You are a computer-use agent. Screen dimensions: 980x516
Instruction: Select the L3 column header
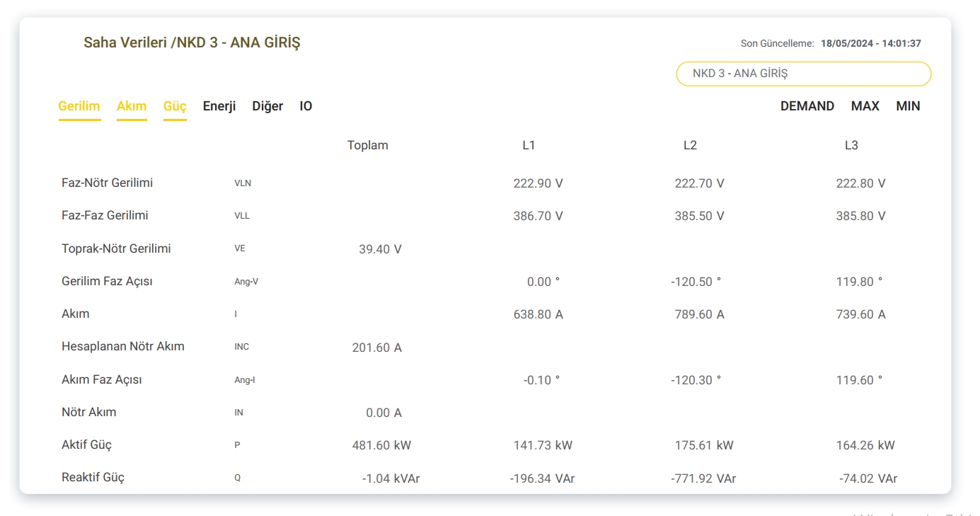pos(851,145)
